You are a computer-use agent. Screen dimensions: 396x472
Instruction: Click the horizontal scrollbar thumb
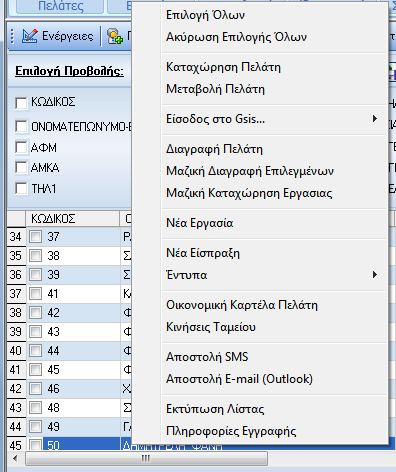click(x=147, y=458)
